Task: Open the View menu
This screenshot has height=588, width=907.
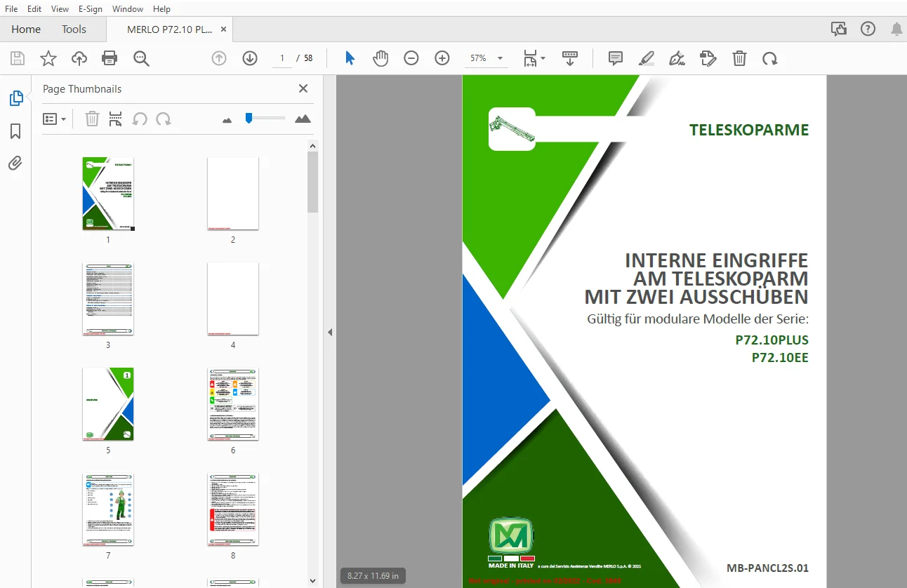Action: [60, 9]
